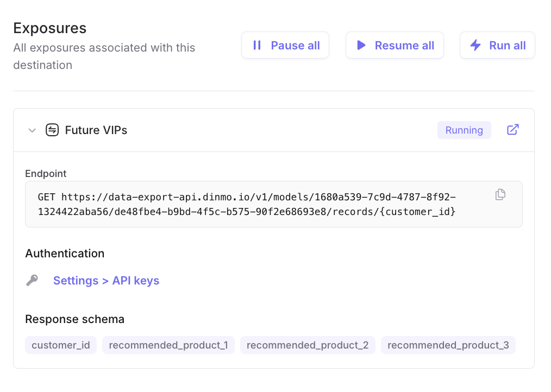The image size is (551, 392).
Task: Select the customer_id schema tag
Action: coord(61,345)
